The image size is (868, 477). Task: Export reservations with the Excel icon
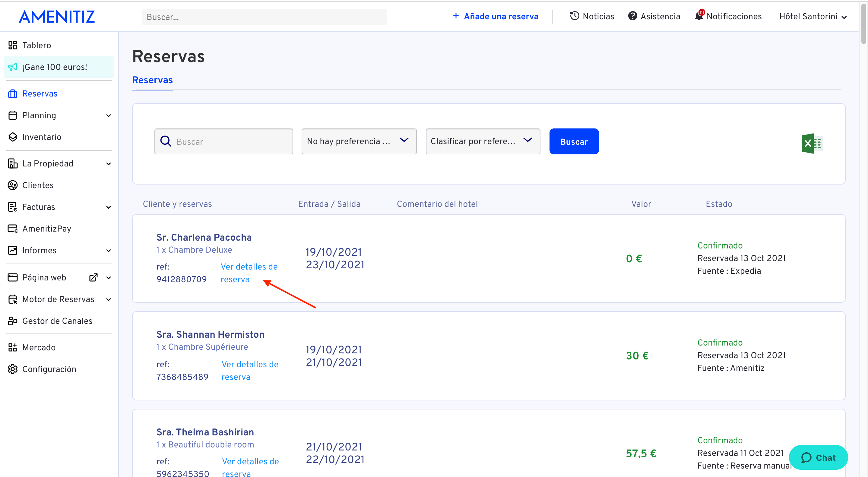click(812, 144)
